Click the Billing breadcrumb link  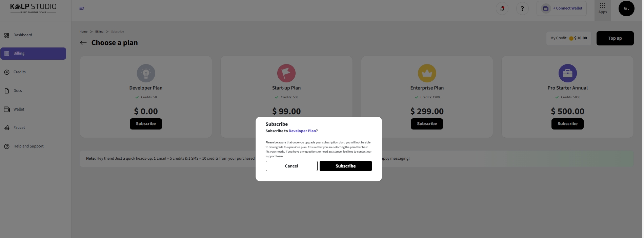99,32
